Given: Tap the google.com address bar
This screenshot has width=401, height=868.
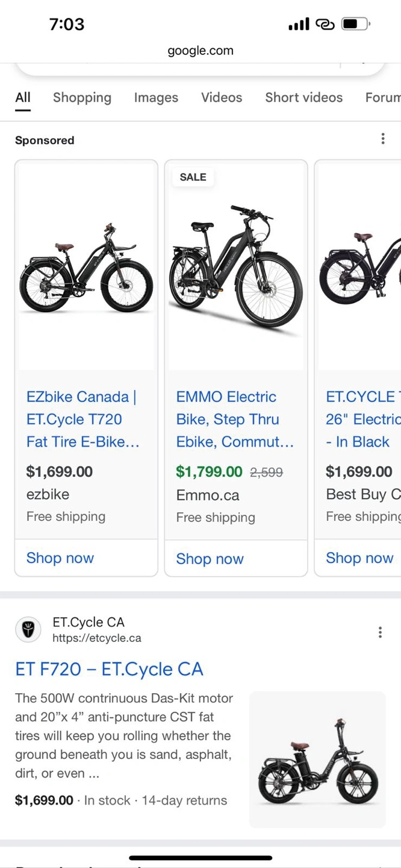Looking at the screenshot, I should point(200,51).
